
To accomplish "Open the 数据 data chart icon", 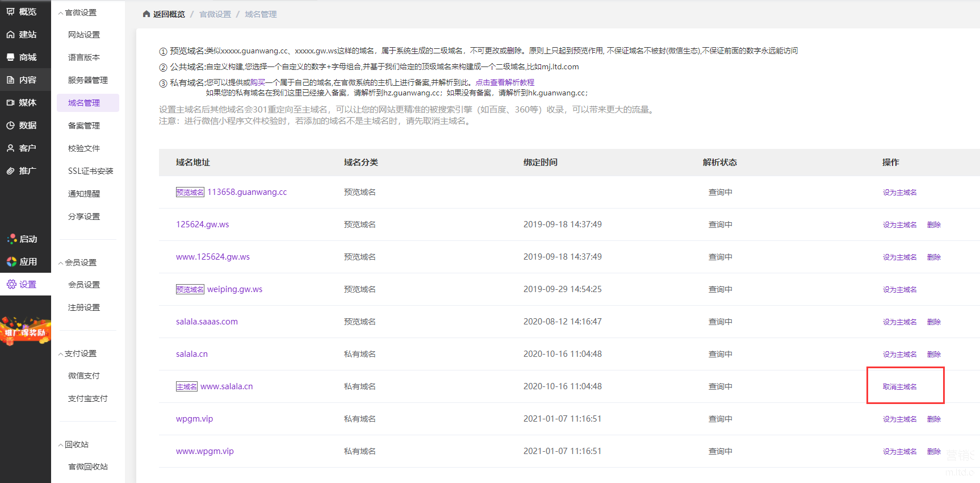I will [11, 126].
